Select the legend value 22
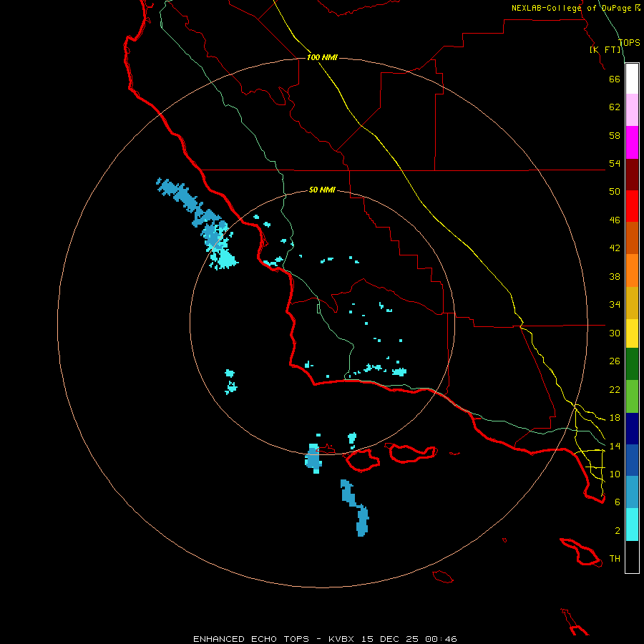The image size is (644, 644). [615, 389]
